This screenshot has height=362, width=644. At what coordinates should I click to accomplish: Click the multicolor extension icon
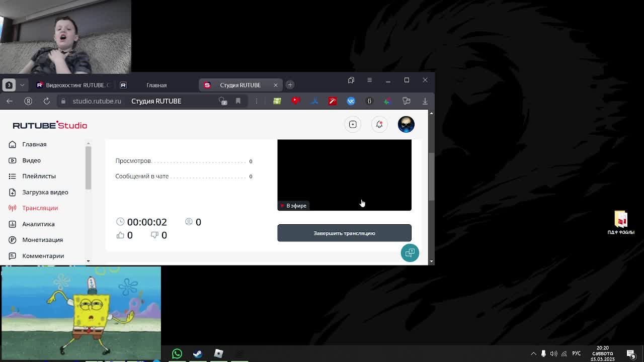387,101
